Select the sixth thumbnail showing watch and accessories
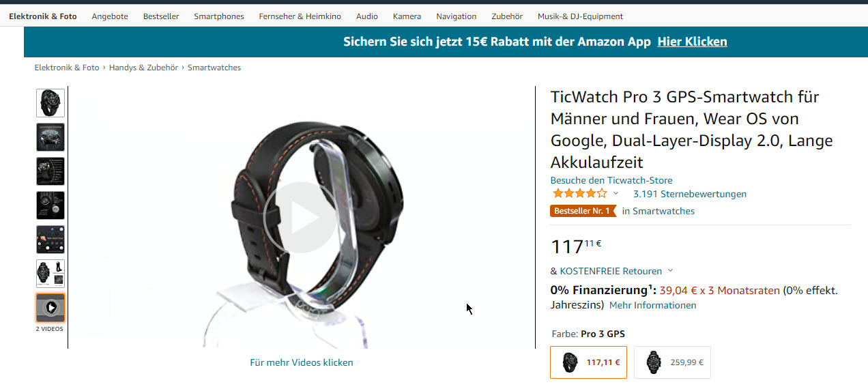Image resolution: width=868 pixels, height=389 pixels. [50, 274]
